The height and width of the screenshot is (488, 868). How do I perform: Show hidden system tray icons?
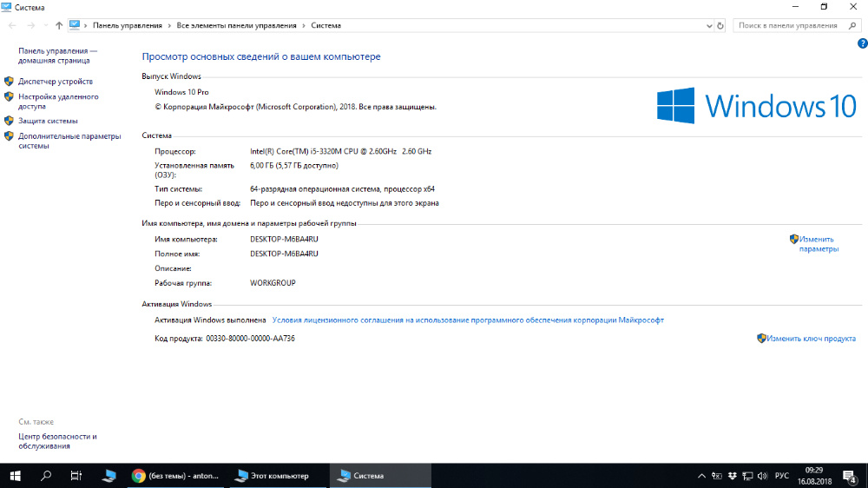[x=702, y=476]
